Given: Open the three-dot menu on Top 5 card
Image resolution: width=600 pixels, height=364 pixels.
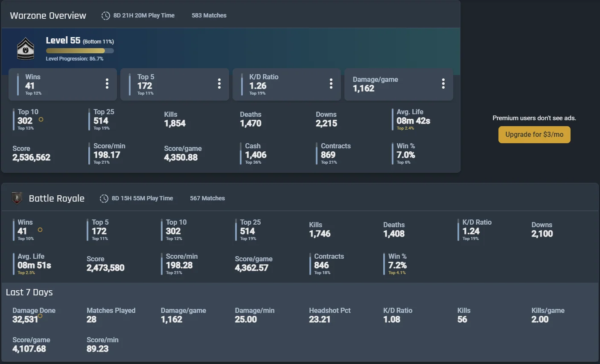Looking at the screenshot, I should [219, 84].
